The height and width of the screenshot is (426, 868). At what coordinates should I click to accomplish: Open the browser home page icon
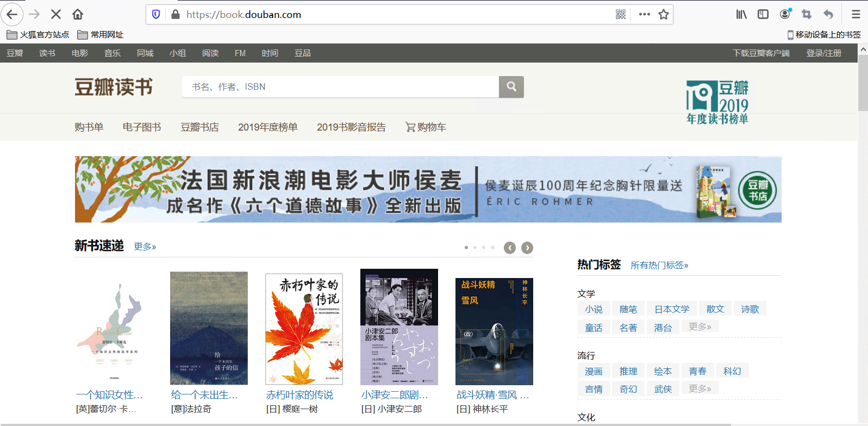(78, 14)
